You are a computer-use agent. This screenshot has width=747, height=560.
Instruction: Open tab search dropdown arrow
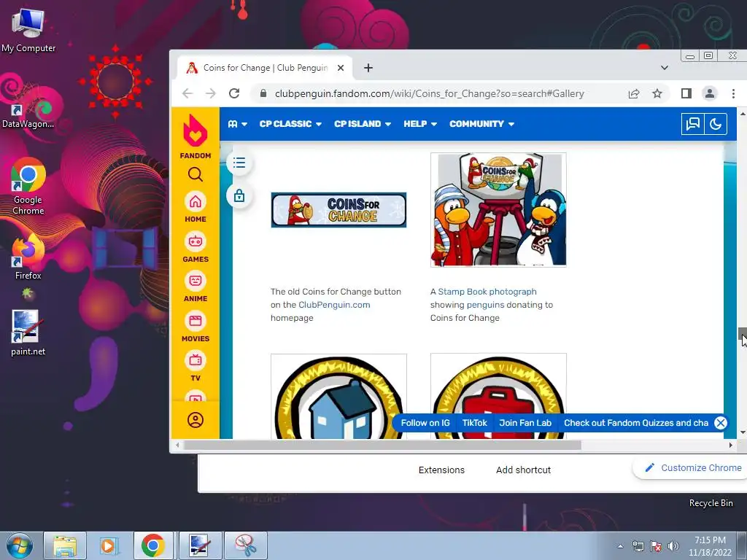[664, 68]
